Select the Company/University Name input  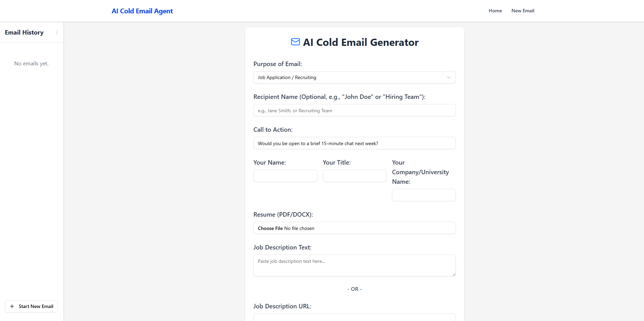[424, 195]
